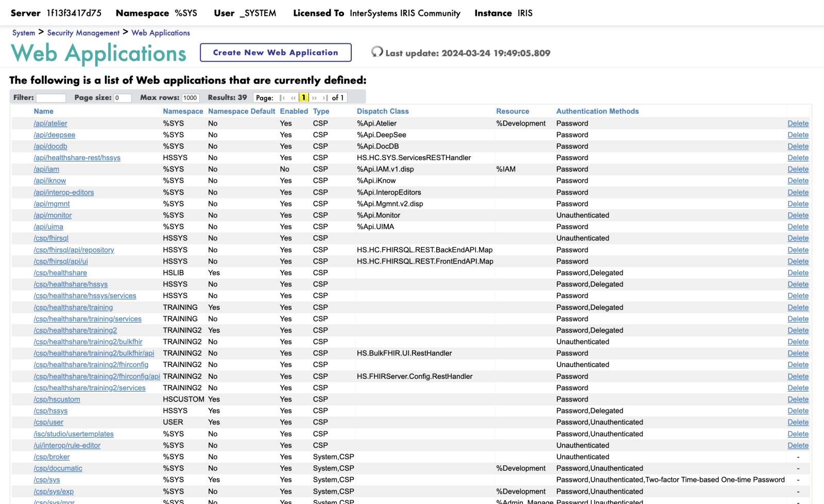
Task: Click Create New Web Application button
Action: [276, 53]
